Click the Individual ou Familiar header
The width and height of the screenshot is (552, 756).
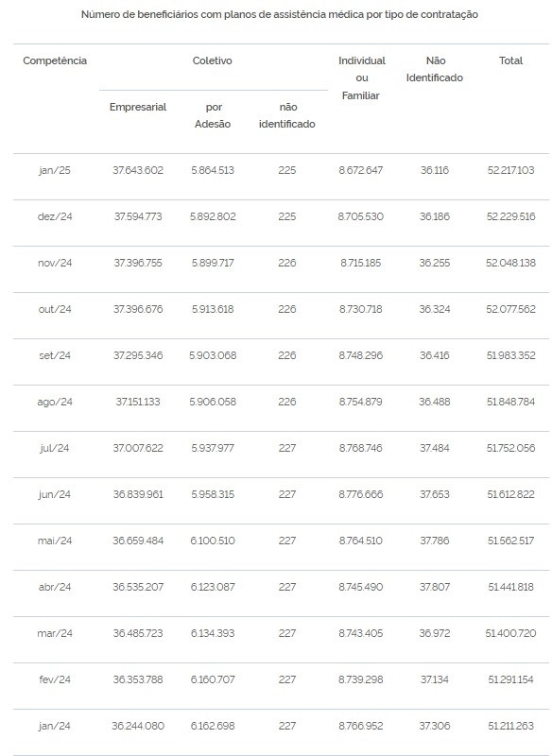click(361, 78)
